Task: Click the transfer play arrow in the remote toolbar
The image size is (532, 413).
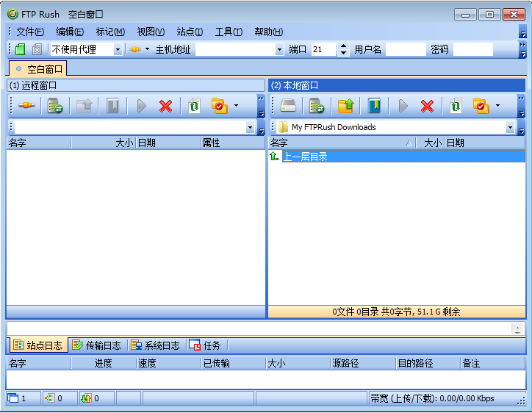Action: pos(141,106)
